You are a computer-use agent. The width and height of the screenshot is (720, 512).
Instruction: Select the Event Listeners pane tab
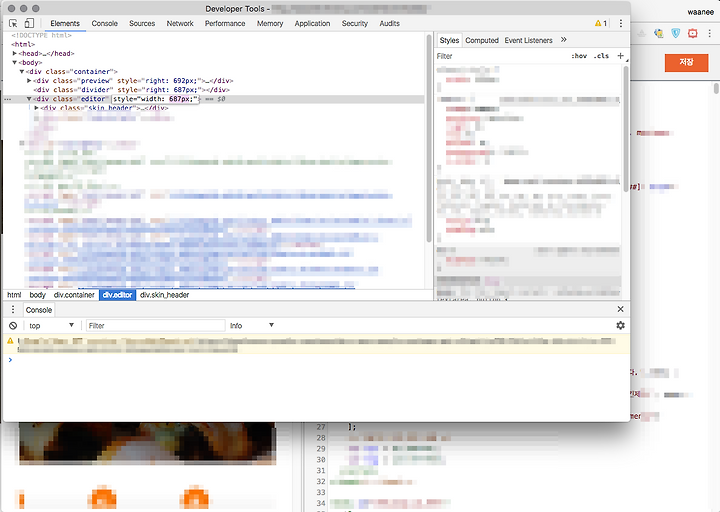(529, 40)
